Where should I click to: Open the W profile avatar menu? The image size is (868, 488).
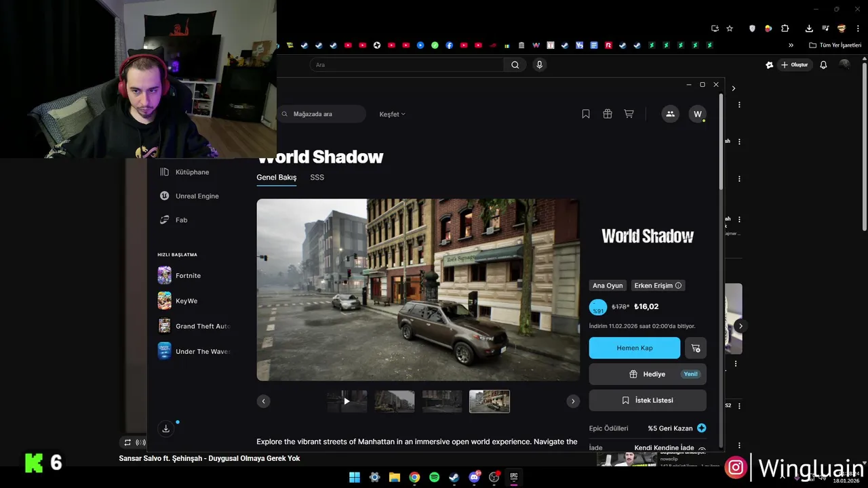pos(697,114)
